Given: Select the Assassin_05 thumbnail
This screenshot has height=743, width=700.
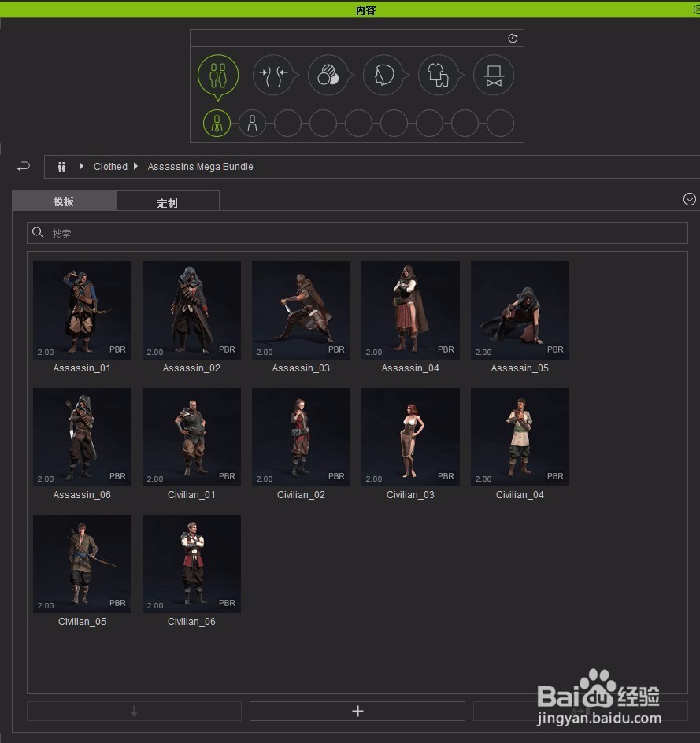Looking at the screenshot, I should coord(520,310).
